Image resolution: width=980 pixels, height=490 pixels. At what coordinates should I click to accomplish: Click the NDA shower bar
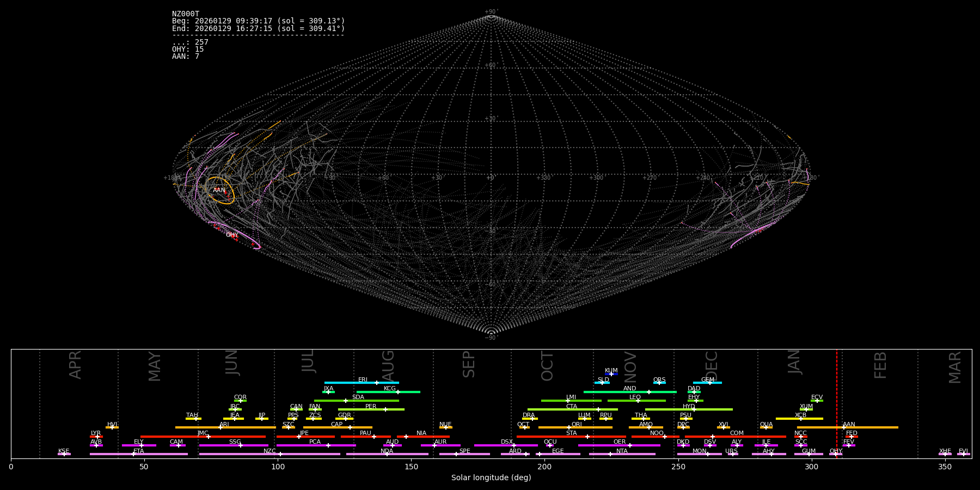point(387,454)
